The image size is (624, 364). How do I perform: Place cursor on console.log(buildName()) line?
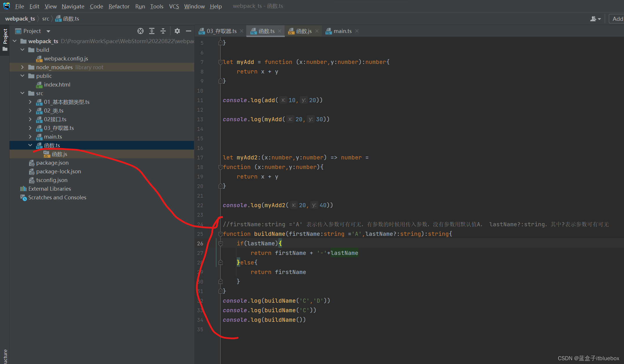coord(264,320)
